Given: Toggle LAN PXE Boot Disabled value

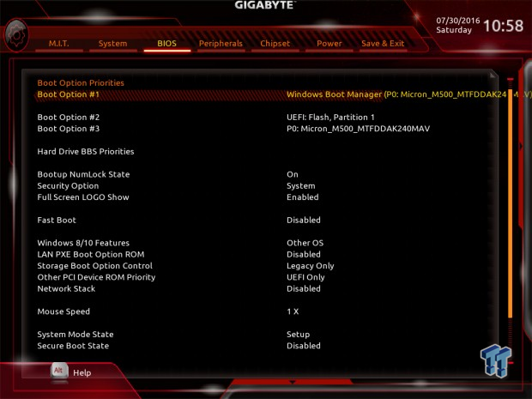Looking at the screenshot, I should point(303,255).
